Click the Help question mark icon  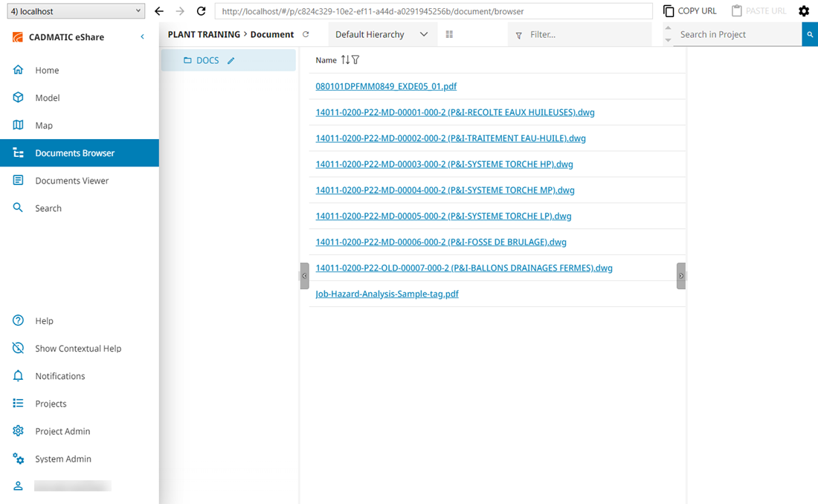click(x=19, y=320)
